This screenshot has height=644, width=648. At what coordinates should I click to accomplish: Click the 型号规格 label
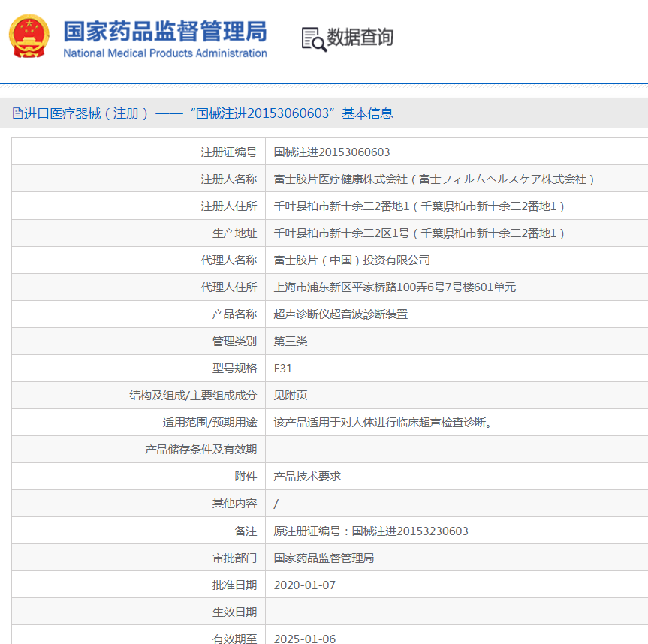pyautogui.click(x=234, y=369)
